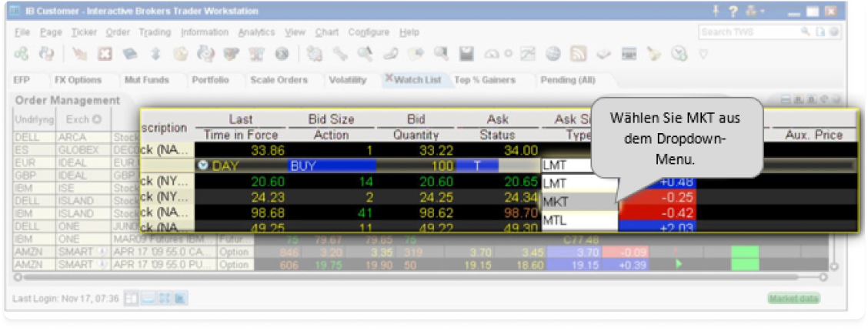
Task: Switch to the Top % Gainers tab
Action: tap(485, 80)
